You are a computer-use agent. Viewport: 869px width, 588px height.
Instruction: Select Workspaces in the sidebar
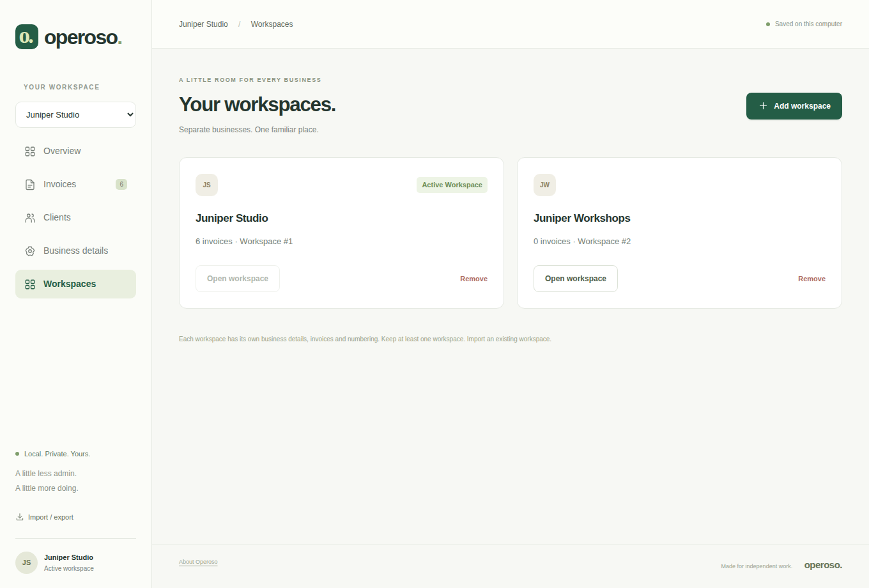[75, 284]
